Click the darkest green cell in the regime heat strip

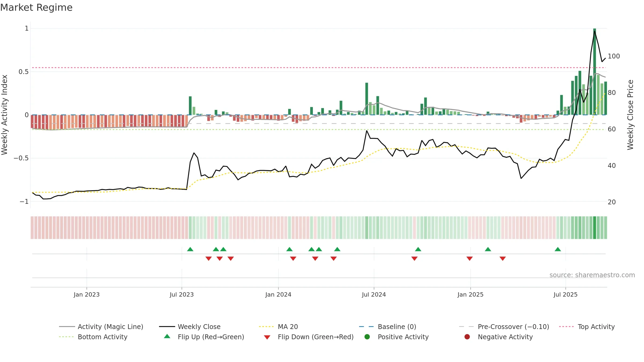pos(595,228)
